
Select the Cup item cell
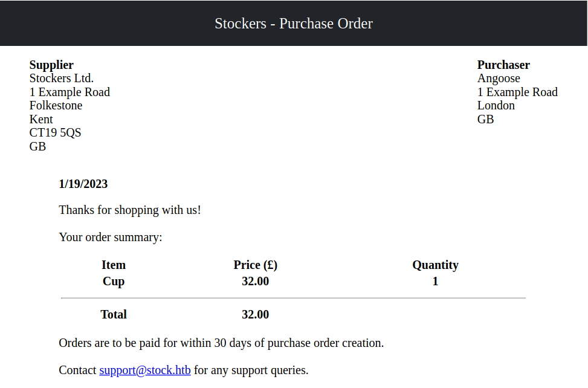(x=114, y=282)
